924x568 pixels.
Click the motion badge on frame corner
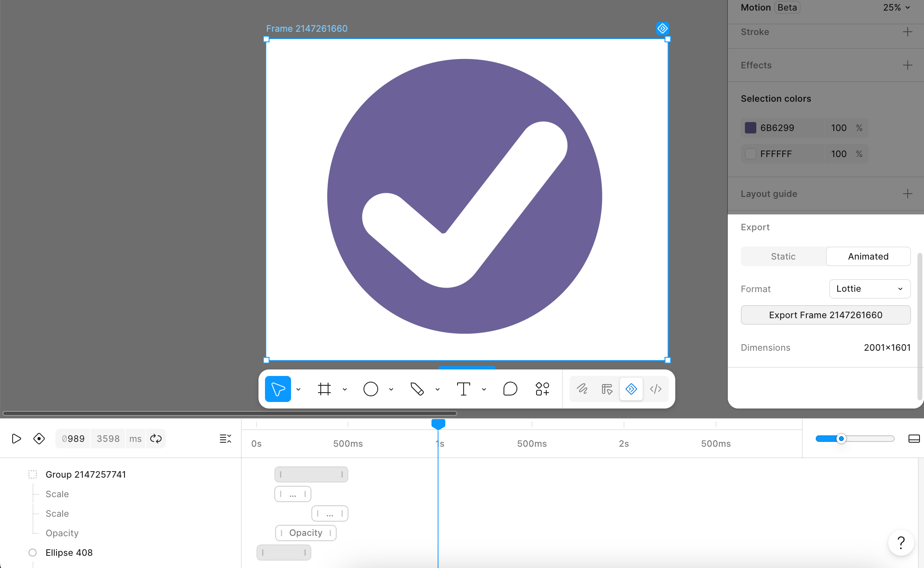[663, 28]
